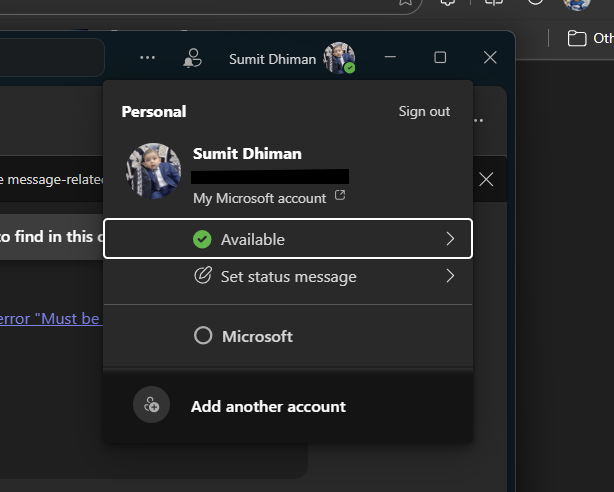Image resolution: width=614 pixels, height=492 pixels.
Task: Select the Microsoft account radio button
Action: (x=203, y=336)
